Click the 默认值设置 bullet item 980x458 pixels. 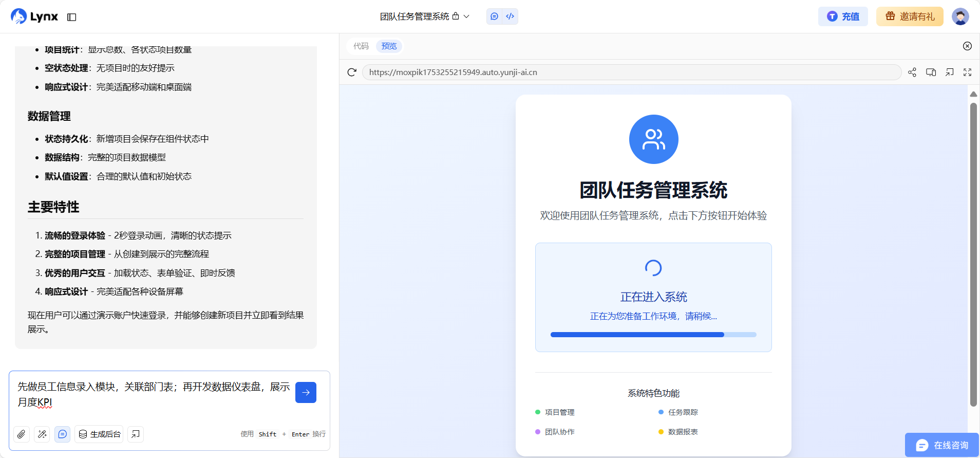point(118,176)
